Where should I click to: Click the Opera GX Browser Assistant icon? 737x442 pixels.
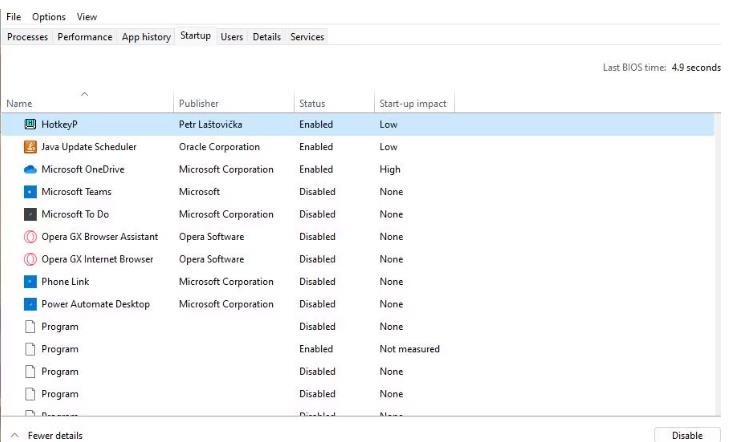(x=30, y=237)
